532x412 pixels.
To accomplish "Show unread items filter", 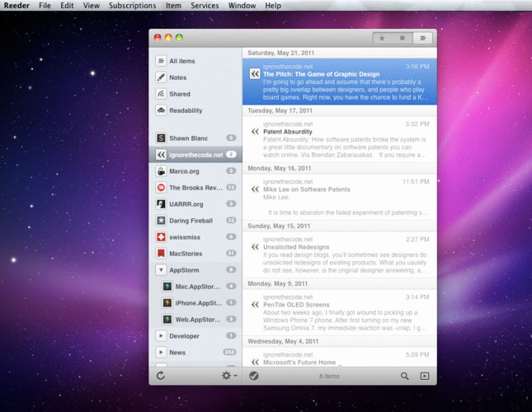I will click(403, 38).
